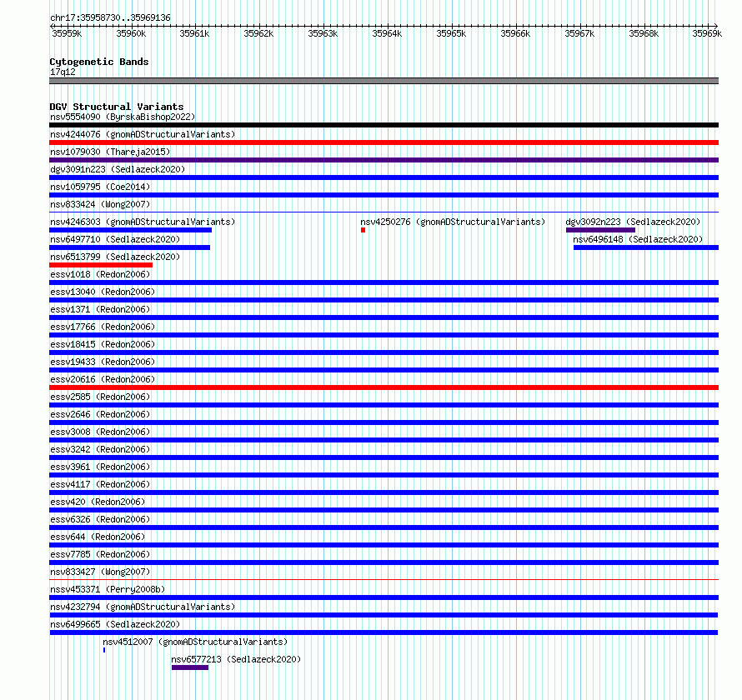Screen dimensions: 742x700
Task: Click essv6326 (Redon2006) blue bar
Action: pyautogui.click(x=384, y=527)
